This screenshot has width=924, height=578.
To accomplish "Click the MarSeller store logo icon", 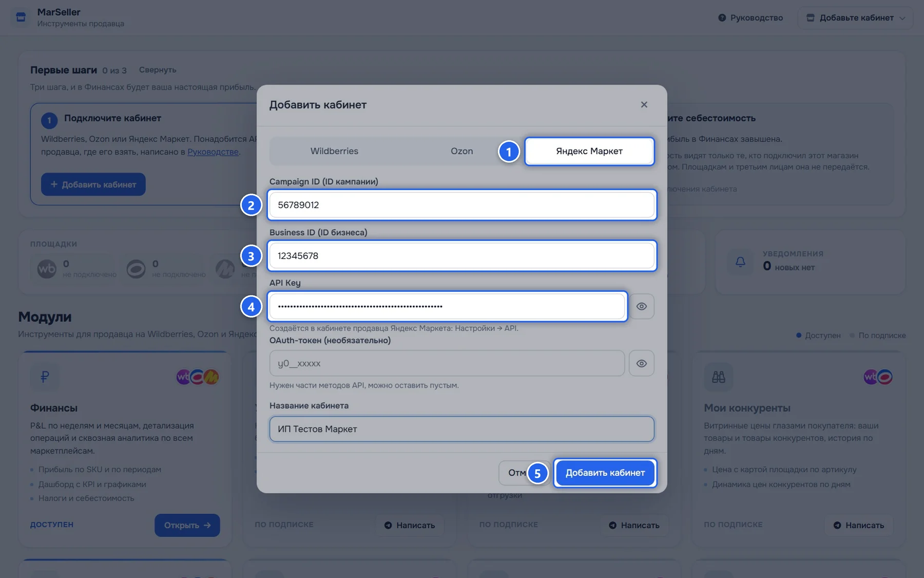I will (21, 17).
